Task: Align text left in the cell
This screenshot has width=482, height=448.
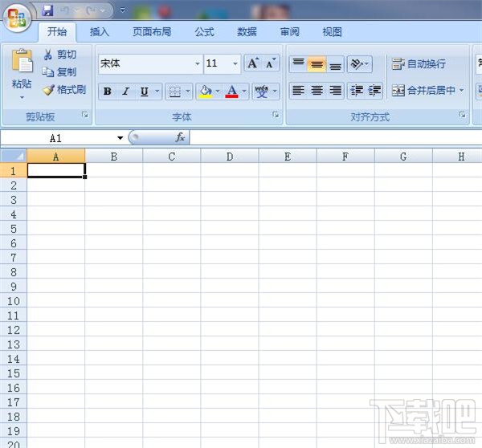Action: (298, 91)
